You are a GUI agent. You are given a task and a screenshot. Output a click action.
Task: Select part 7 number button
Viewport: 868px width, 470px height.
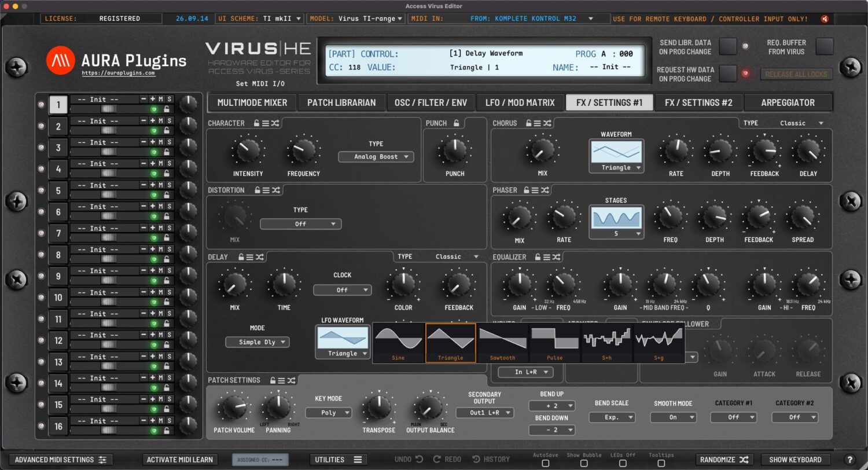(x=58, y=233)
